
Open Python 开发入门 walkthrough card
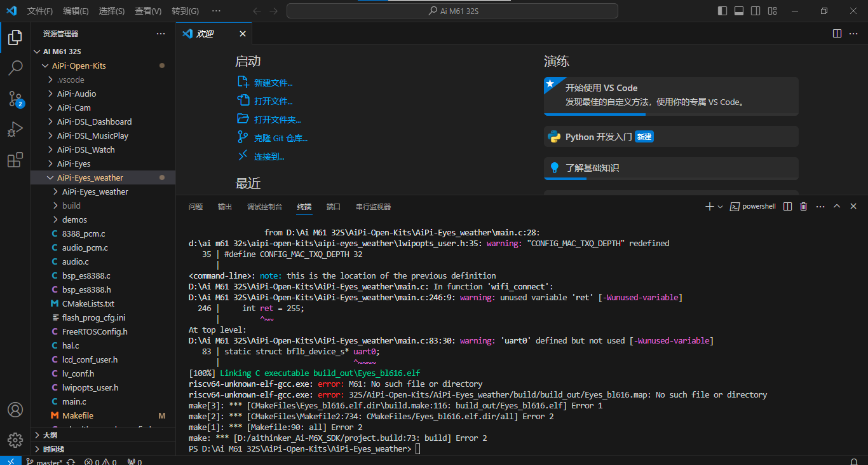(x=671, y=137)
